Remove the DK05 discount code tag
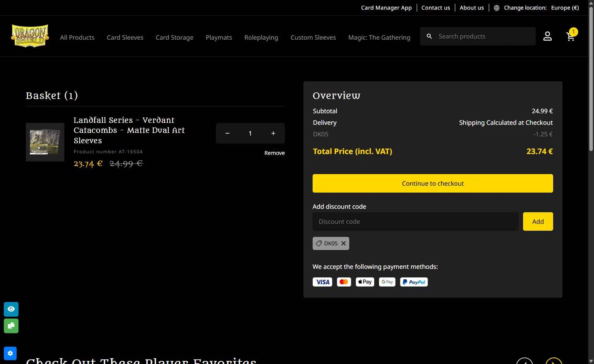 pos(343,243)
